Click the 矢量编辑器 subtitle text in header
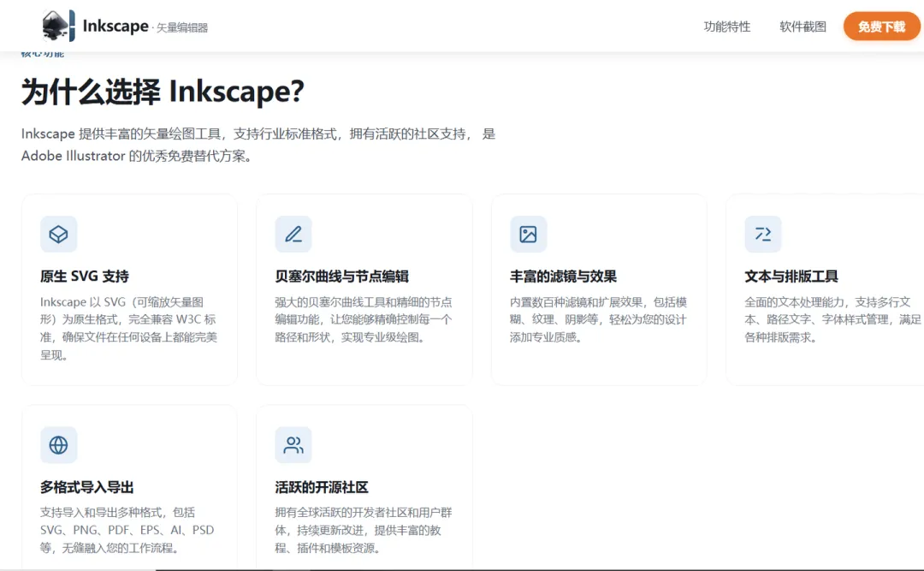Screen dimensions: 924x571 (182, 27)
